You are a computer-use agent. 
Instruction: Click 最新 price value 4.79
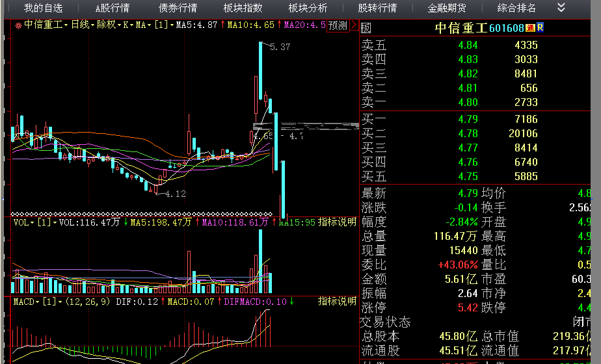(x=468, y=193)
